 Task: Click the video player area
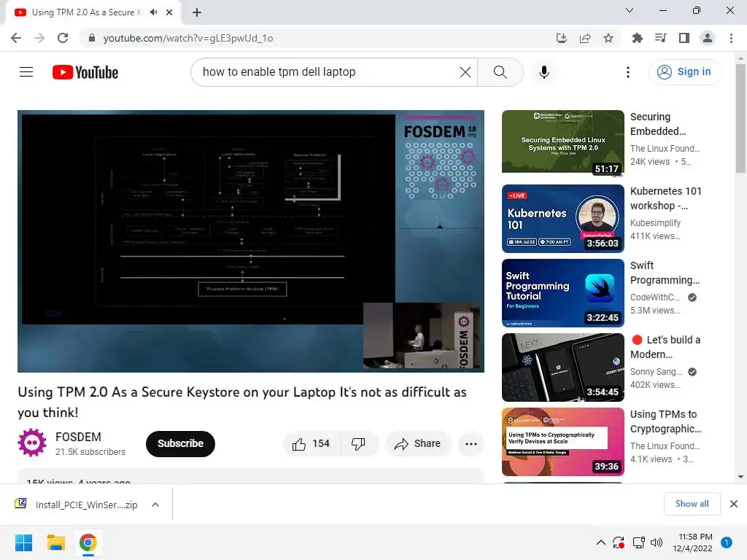tap(251, 241)
